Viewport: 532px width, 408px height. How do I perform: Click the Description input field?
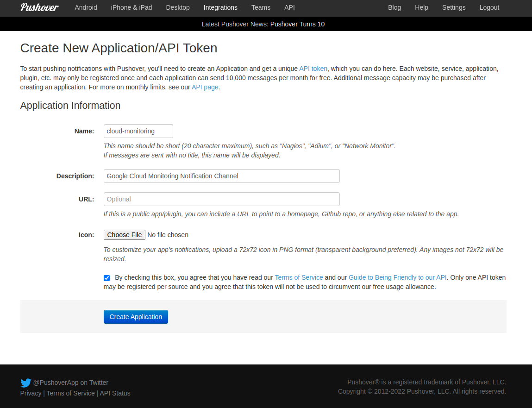tap(222, 176)
